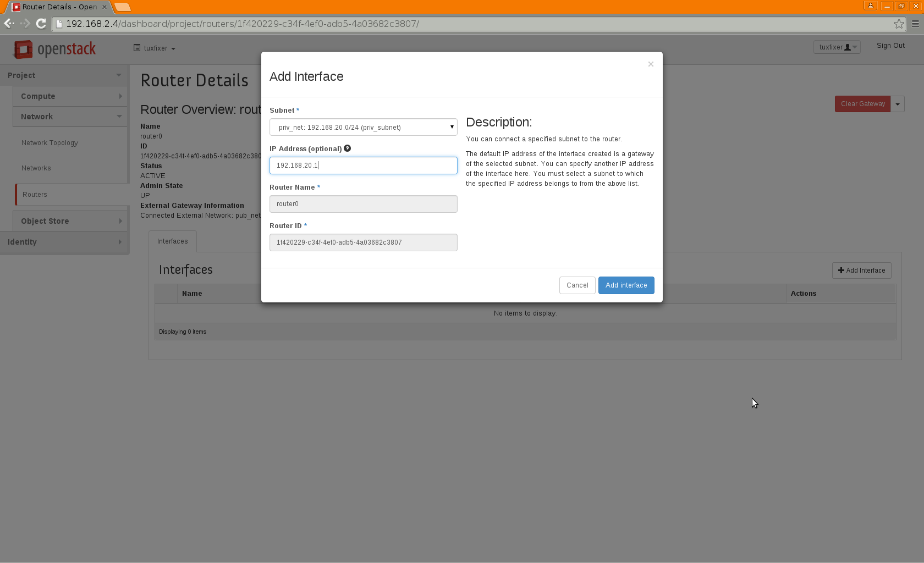
Task: Click the browser back arrow
Action: (9, 24)
